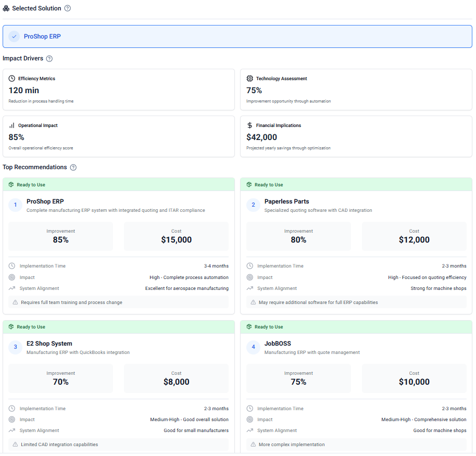
Task: Click the Ready to Use icon on E2 Shop System card
Action: [x=11, y=327]
